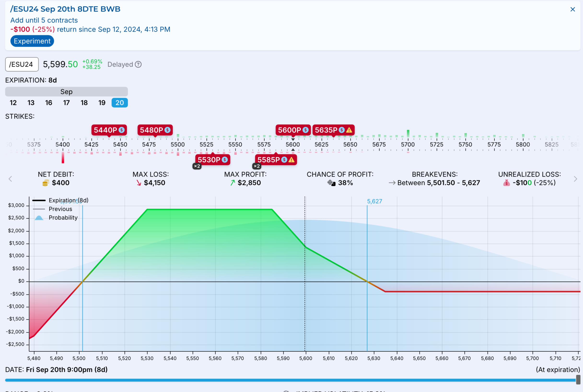Toggle the Probability legend curve

point(56,218)
